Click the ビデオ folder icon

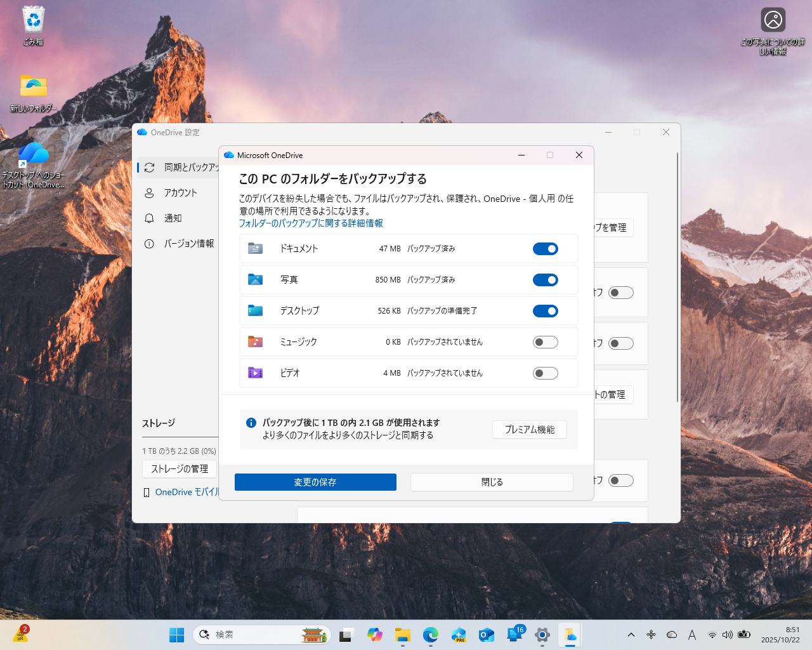pos(255,373)
